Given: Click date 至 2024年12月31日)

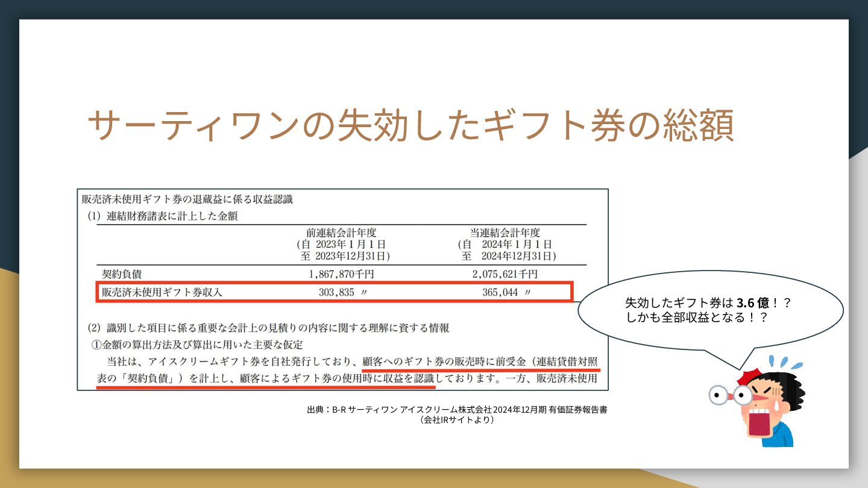Looking at the screenshot, I should point(509,256).
